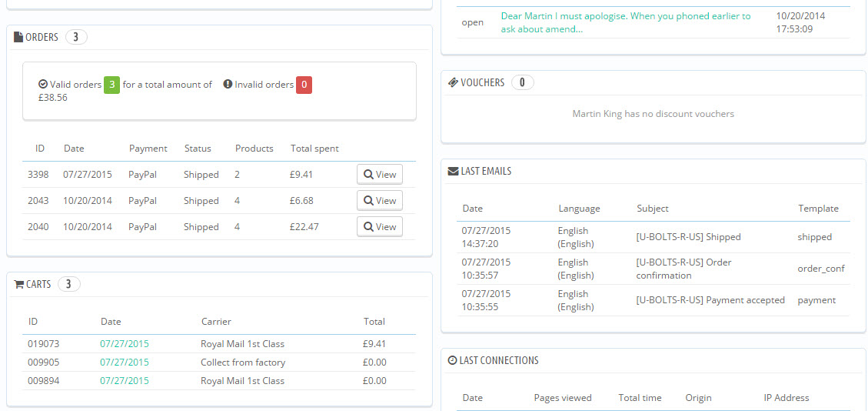Click the Total spent column header
Screen dimensions: 868x411
click(x=314, y=149)
